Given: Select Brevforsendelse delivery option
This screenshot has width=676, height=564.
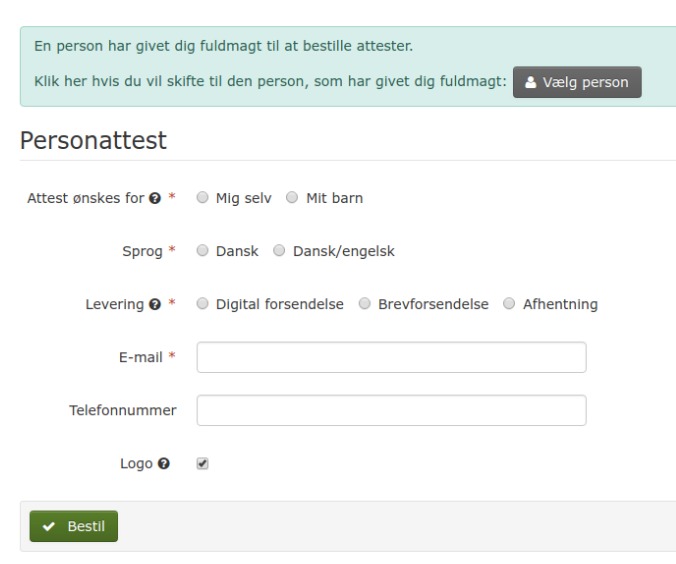Looking at the screenshot, I should tap(364, 304).
